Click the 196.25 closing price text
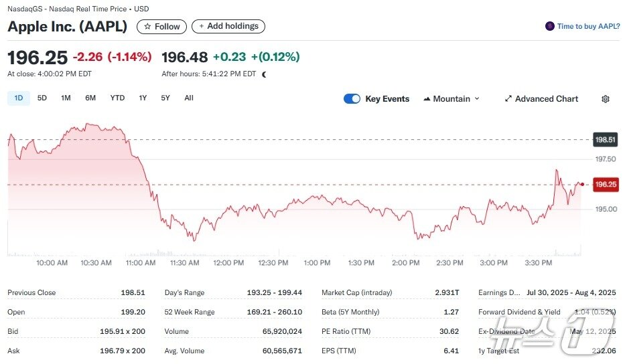This screenshot has height=364, width=623. 38,58
